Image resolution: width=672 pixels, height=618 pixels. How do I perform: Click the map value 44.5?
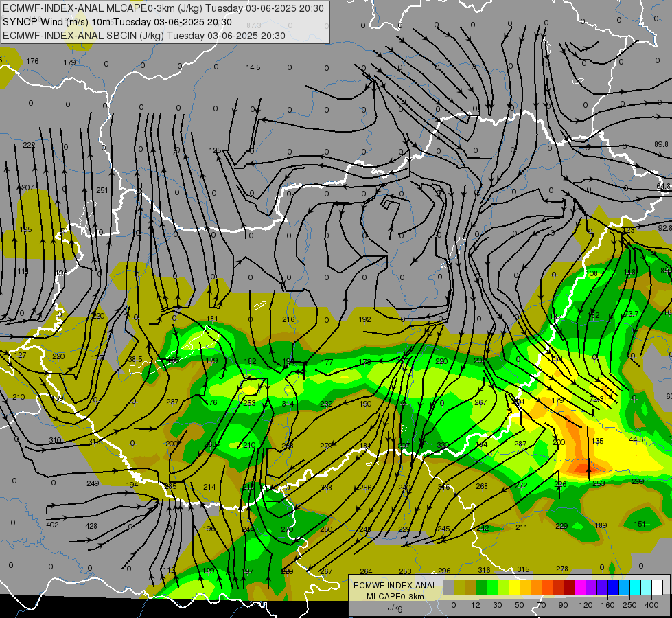point(636,439)
